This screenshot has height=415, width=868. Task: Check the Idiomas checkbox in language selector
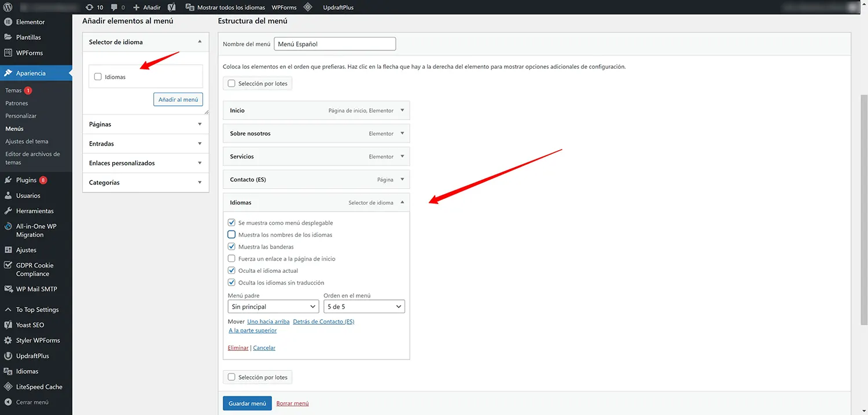pyautogui.click(x=98, y=77)
